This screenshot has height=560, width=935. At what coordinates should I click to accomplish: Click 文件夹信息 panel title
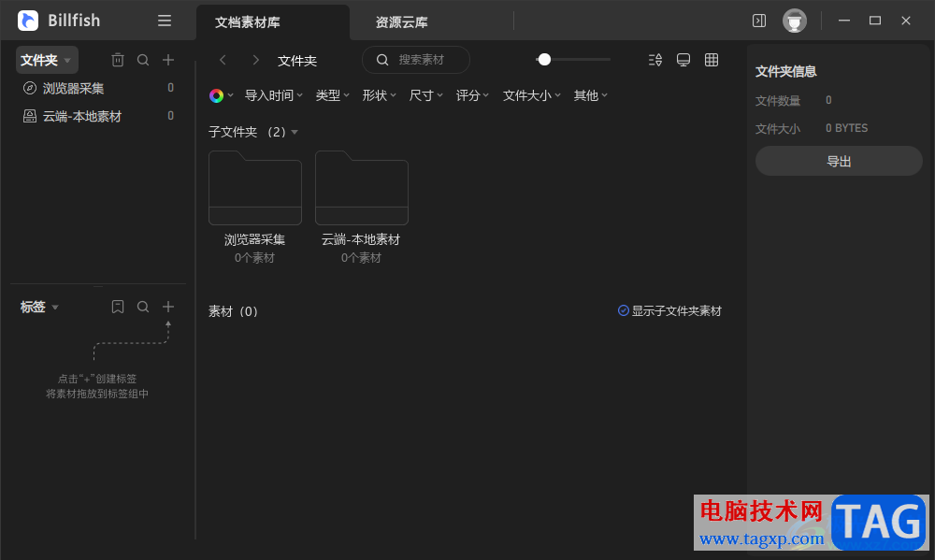(786, 72)
